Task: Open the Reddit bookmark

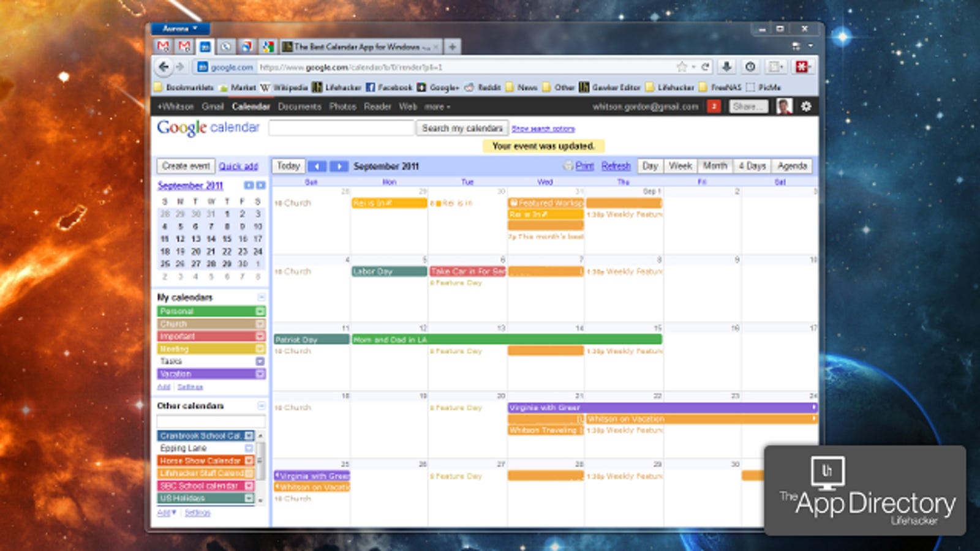Action: 482,88
